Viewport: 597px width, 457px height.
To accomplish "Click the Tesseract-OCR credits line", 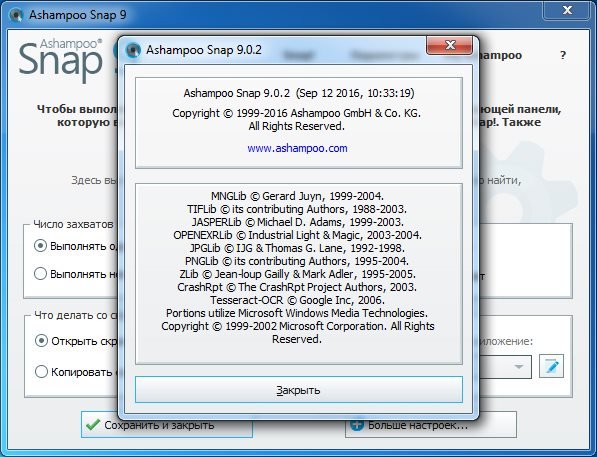I will click(297, 300).
